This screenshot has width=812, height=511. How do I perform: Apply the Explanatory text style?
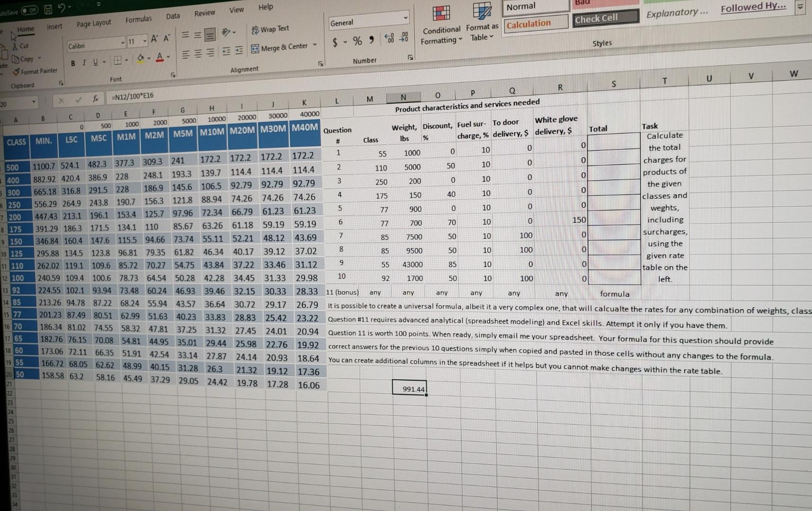pos(677,13)
